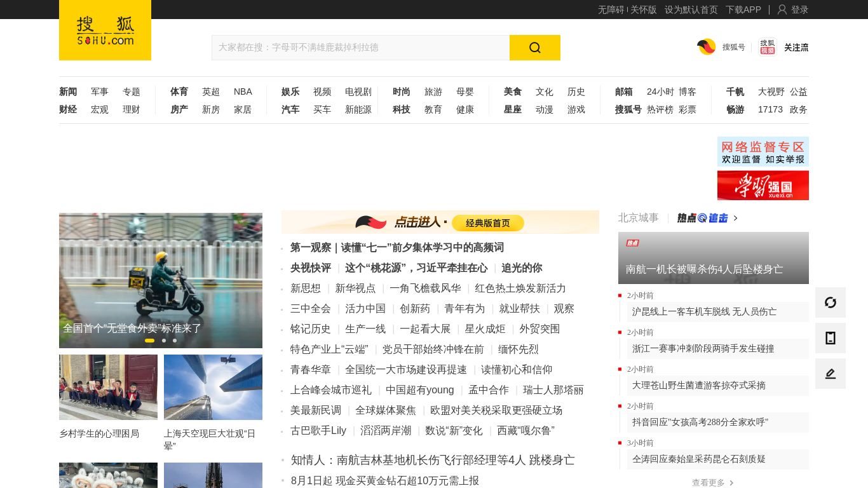Open the 科技 channel
Viewport: 868px width, 488px height.
[x=402, y=109]
